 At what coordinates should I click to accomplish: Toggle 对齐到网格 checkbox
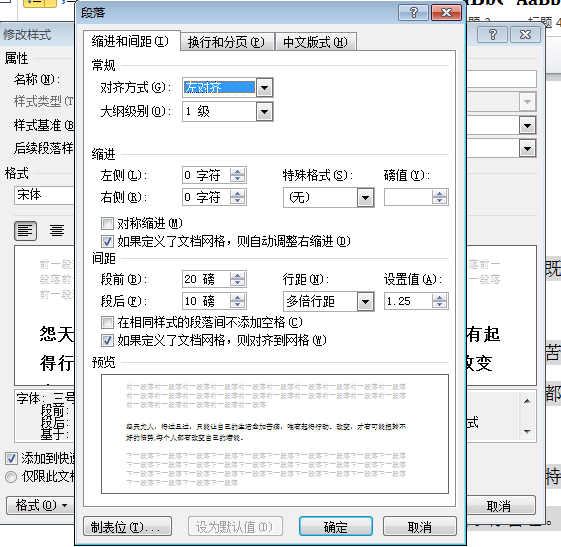(107, 340)
